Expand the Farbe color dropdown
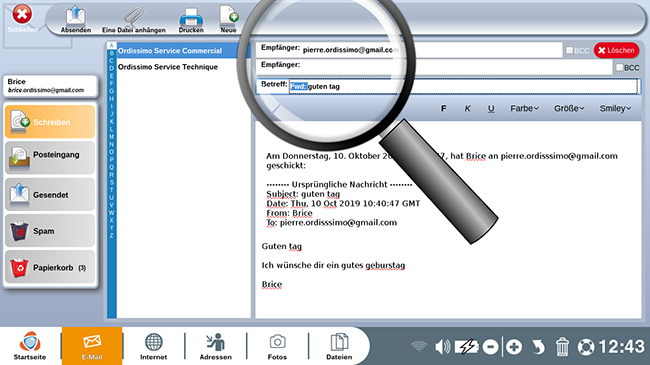 (524, 108)
